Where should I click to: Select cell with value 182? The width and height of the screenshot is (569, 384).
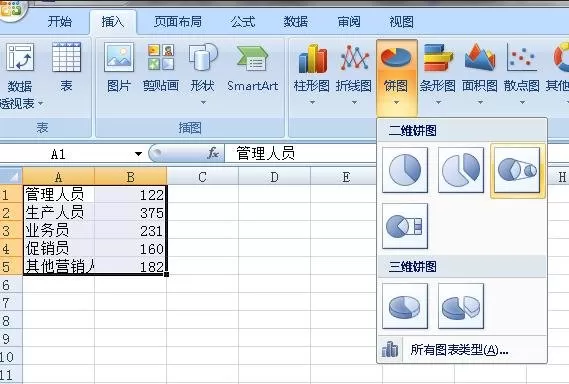click(x=131, y=266)
